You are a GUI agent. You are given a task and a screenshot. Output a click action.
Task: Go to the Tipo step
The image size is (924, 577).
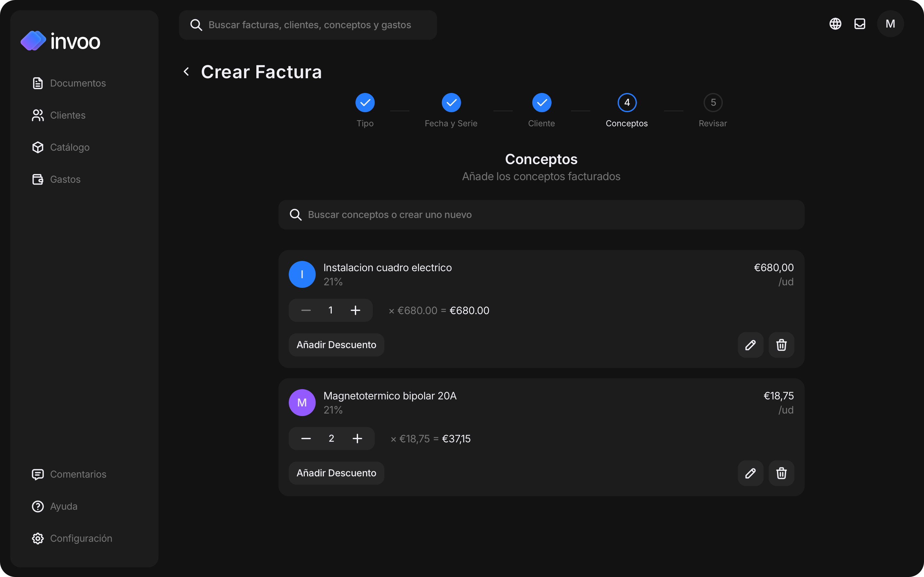[x=365, y=111]
